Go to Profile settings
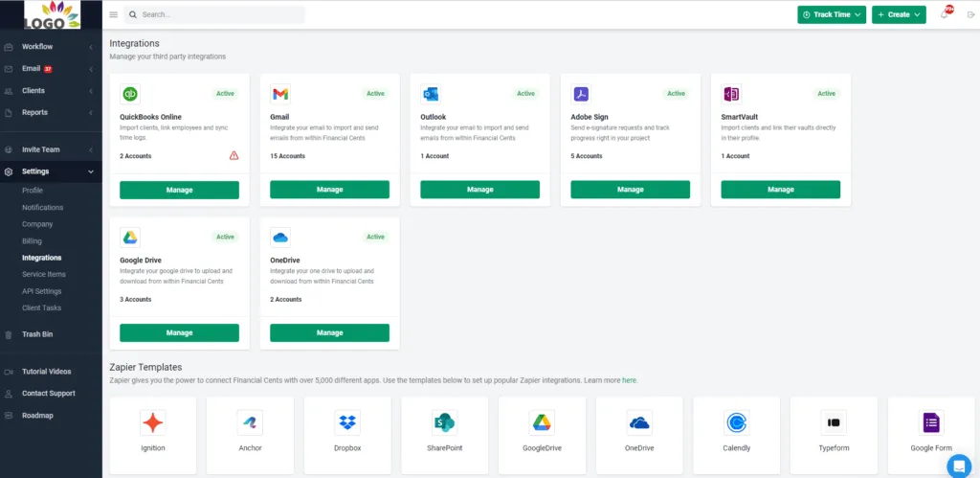The image size is (980, 478). pos(33,191)
